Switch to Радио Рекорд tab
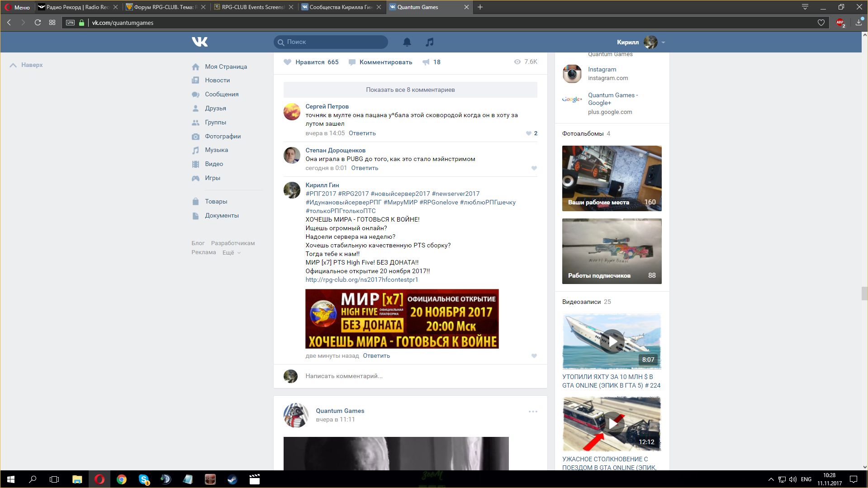Image resolution: width=868 pixels, height=488 pixels. tap(77, 7)
